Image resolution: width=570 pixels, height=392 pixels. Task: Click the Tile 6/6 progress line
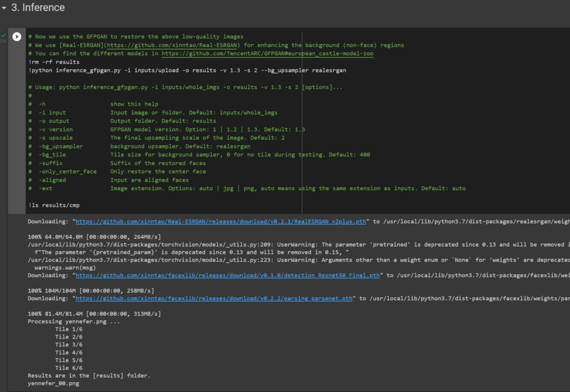[69, 367]
